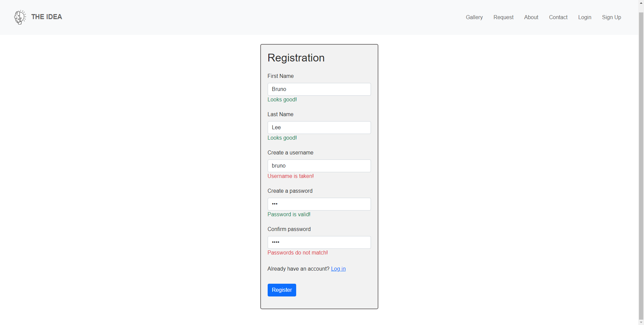
Task: Click the scrollbar down arrow
Action: 641,322
